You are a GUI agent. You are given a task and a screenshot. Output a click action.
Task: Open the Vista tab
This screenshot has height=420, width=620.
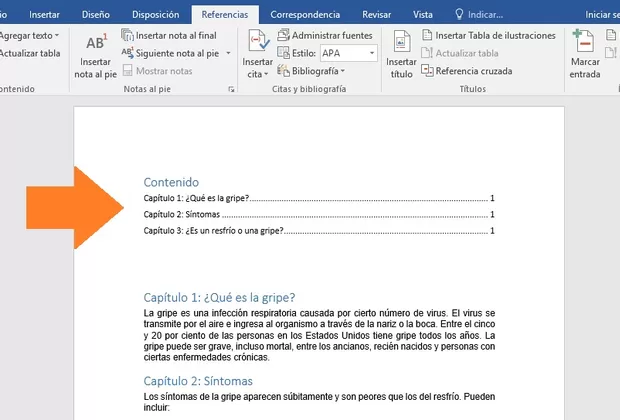click(423, 15)
